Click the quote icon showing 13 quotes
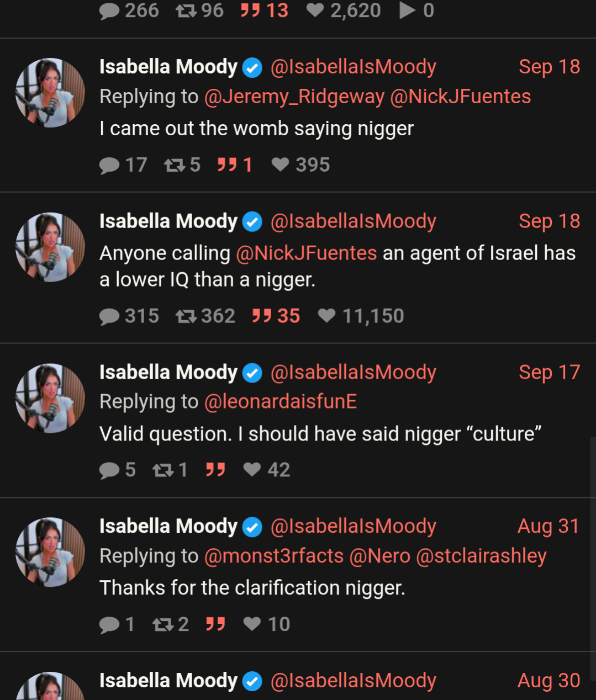The width and height of the screenshot is (596, 700). click(x=250, y=10)
